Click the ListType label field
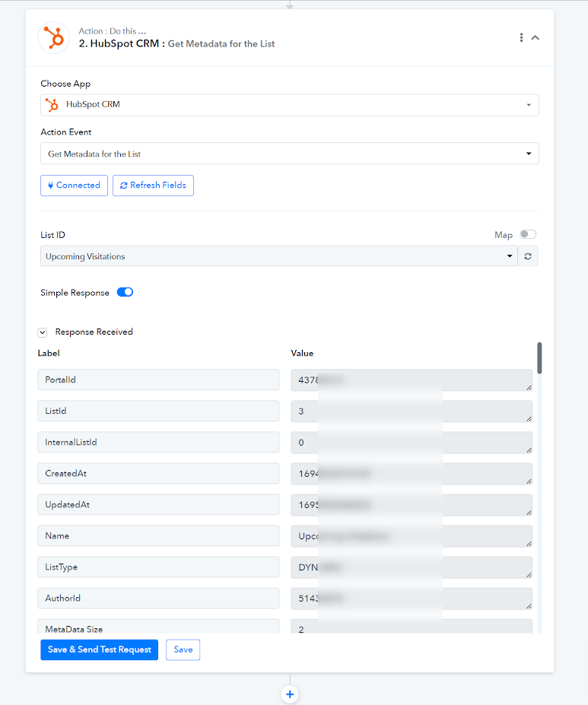Image resolution: width=588 pixels, height=705 pixels. tap(158, 567)
